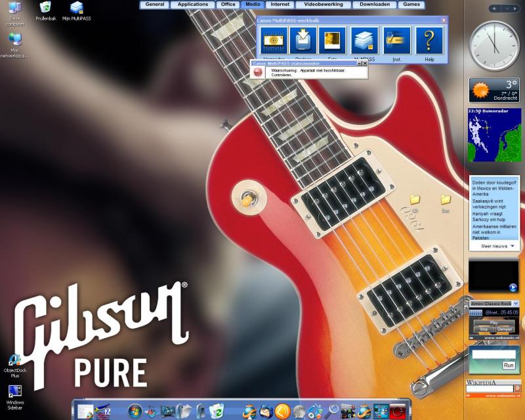Viewport: 525px width, 420px height.
Task: Open the magnifying glass search icon in dock
Action: point(332,411)
